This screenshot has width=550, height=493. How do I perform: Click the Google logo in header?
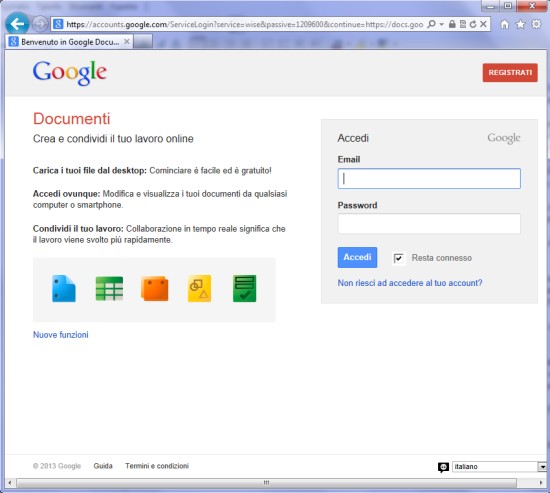70,73
